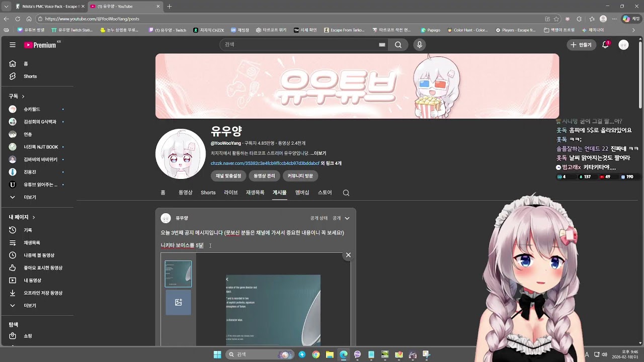The height and width of the screenshot is (362, 644).
Task: Open the Papago bookmark
Action: [x=430, y=30]
